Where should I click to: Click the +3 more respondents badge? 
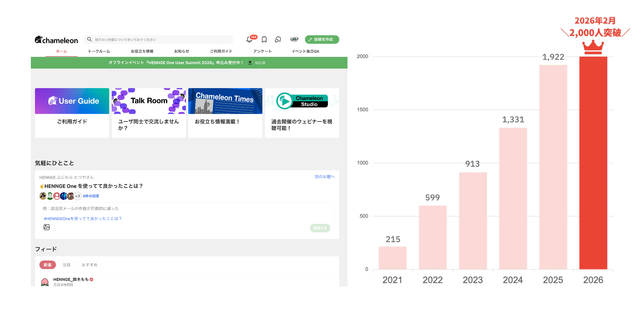77,196
